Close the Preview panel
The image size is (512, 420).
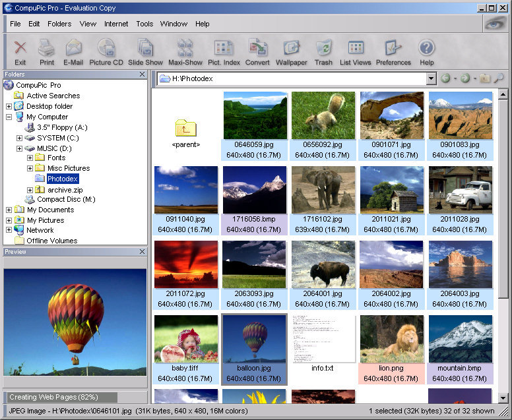coord(142,252)
